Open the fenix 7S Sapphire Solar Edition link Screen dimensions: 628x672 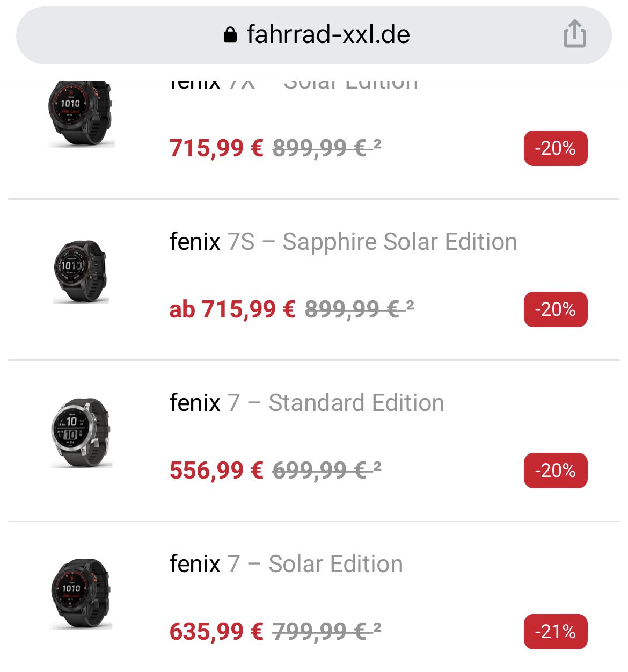343,242
